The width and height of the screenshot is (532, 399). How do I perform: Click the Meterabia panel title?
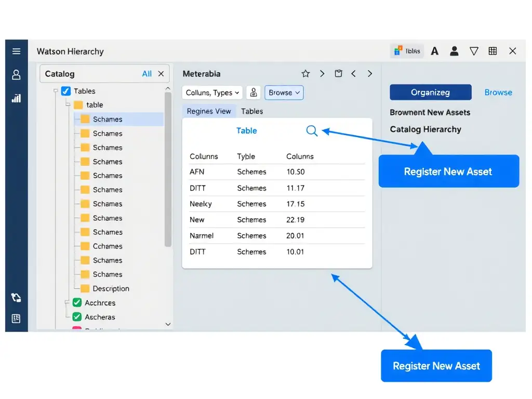click(x=202, y=74)
